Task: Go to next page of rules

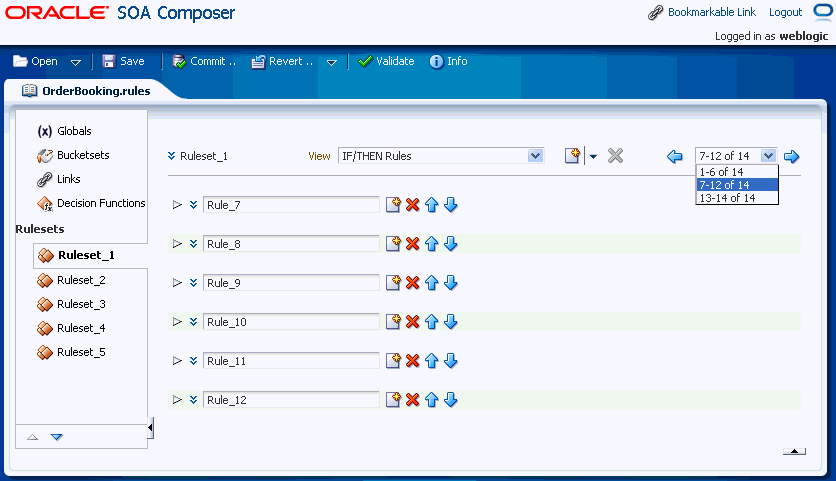Action: (792, 156)
